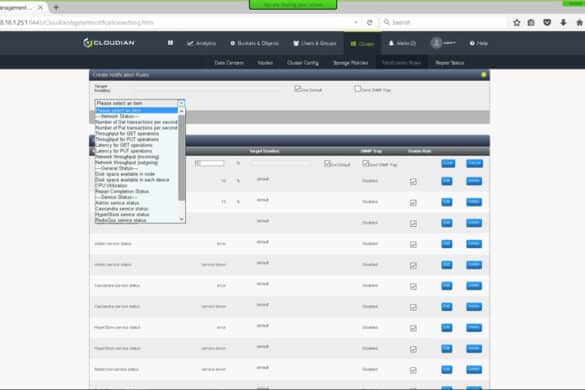Toggle enable-rule checkbox for HyperStore service error row
This screenshot has width=585, height=390.
(x=413, y=328)
